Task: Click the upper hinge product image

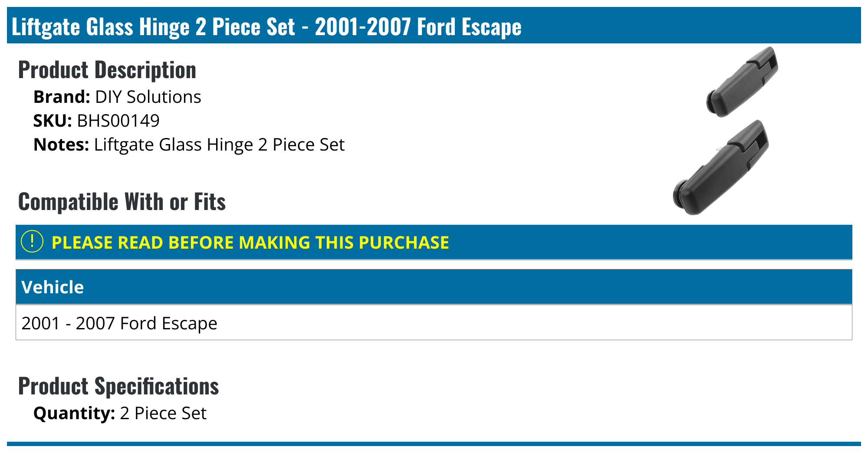Action: (743, 82)
